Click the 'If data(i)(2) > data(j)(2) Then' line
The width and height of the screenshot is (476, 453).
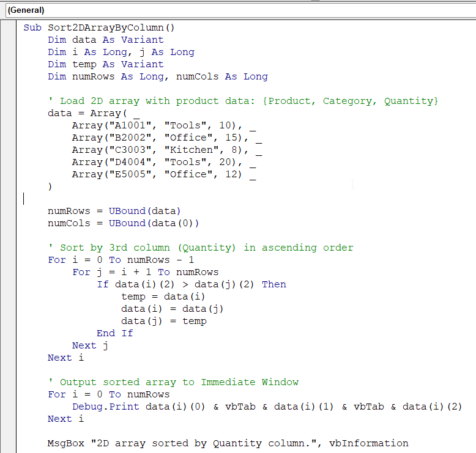pyautogui.click(x=191, y=284)
